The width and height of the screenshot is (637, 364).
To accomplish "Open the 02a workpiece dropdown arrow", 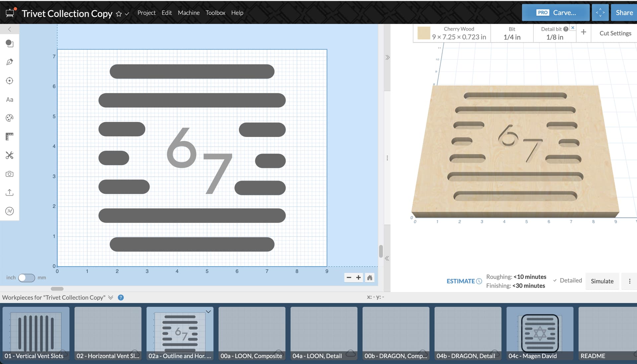I will [x=208, y=312].
